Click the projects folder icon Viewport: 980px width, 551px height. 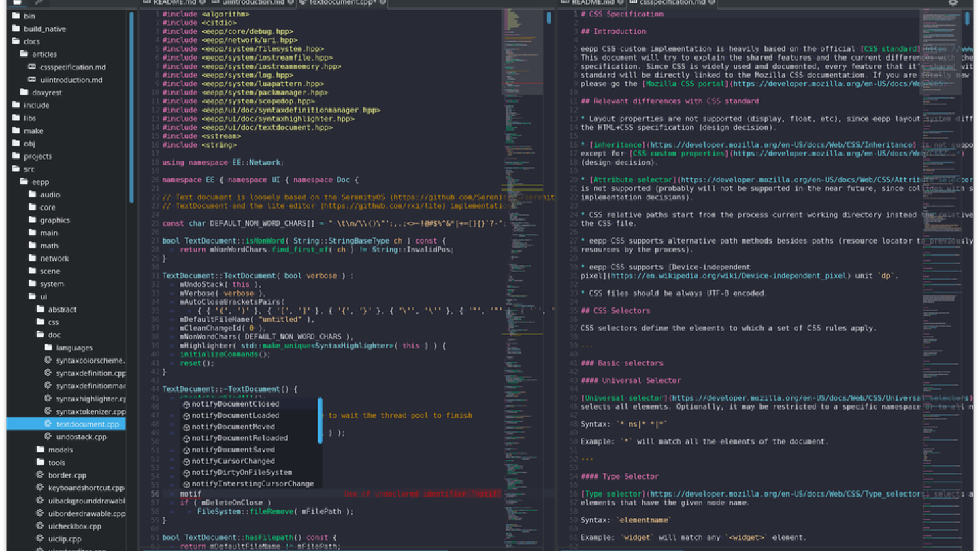tap(17, 156)
